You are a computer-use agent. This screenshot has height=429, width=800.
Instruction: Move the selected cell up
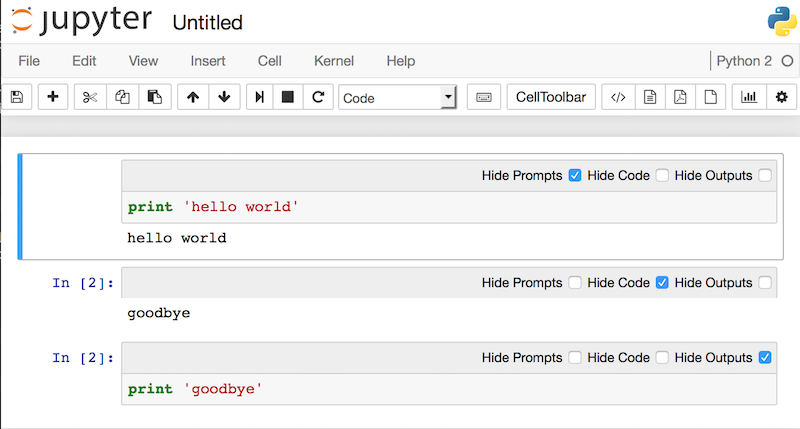[193, 97]
